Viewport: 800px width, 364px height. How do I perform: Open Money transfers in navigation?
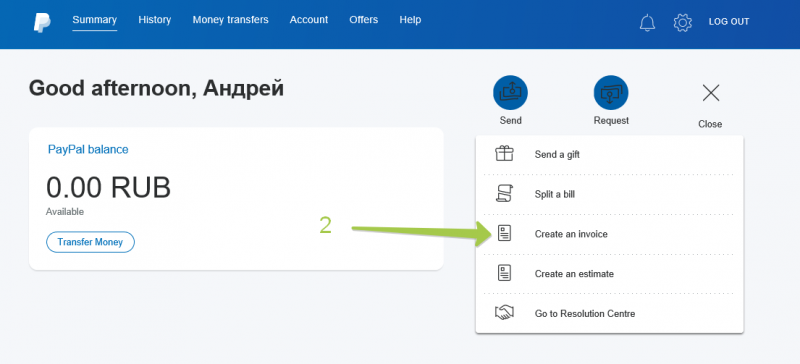230,20
